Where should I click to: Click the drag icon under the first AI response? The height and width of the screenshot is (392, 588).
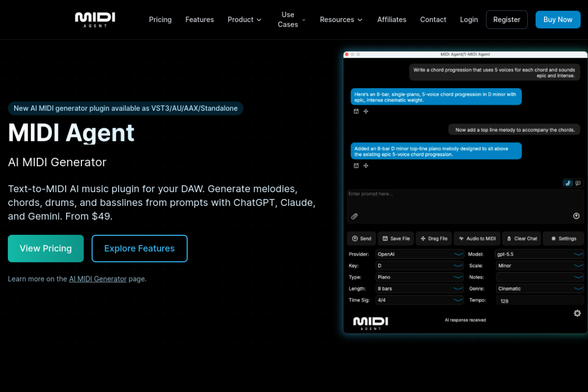[x=366, y=111]
